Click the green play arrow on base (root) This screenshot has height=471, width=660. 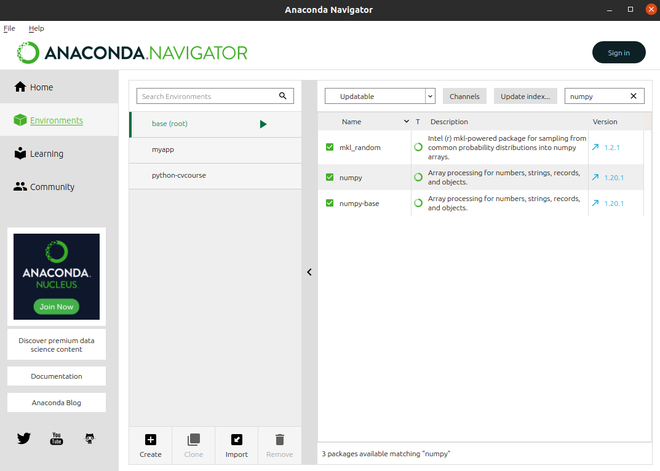point(263,124)
